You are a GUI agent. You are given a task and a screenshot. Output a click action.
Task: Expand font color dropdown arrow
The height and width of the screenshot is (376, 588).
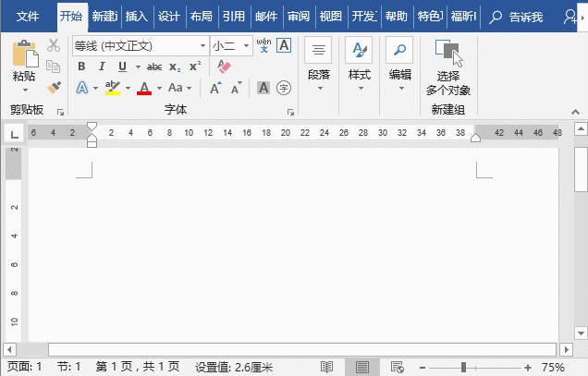pos(159,88)
